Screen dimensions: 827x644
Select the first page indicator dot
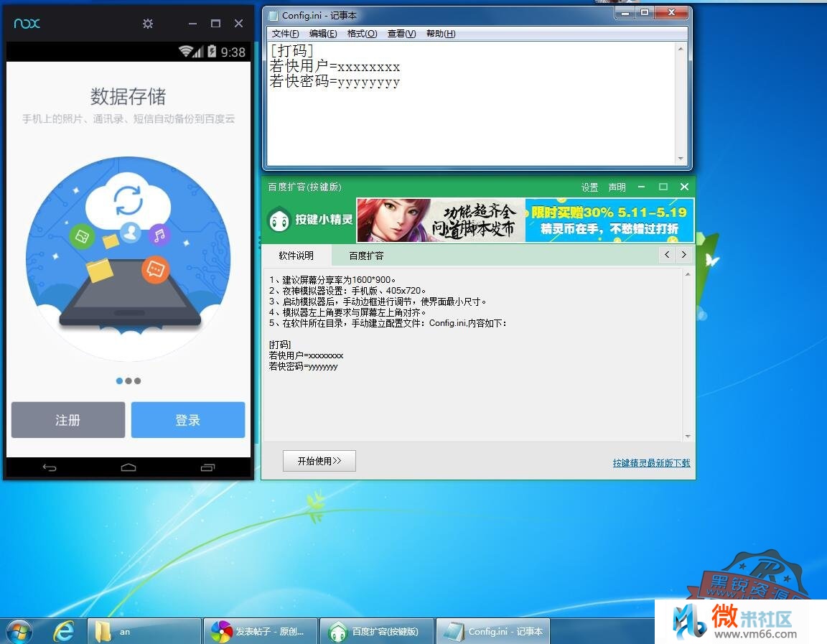pyautogui.click(x=120, y=381)
